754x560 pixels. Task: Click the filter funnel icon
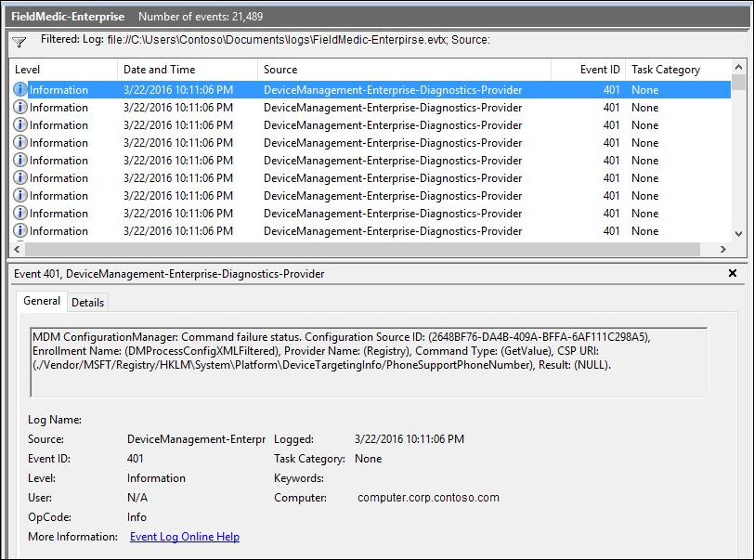click(19, 43)
